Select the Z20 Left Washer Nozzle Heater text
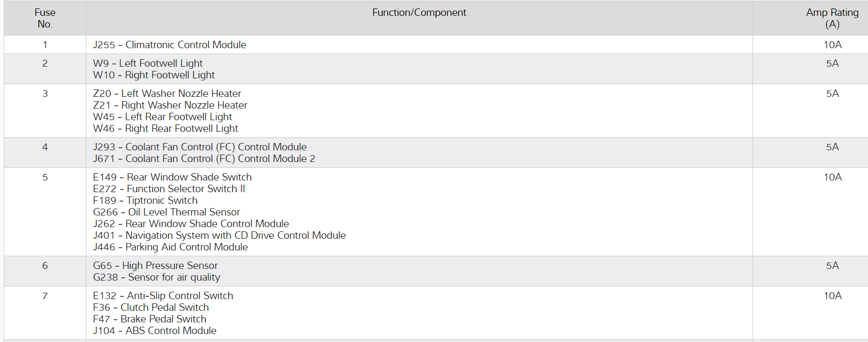The height and width of the screenshot is (342, 868). [x=167, y=94]
